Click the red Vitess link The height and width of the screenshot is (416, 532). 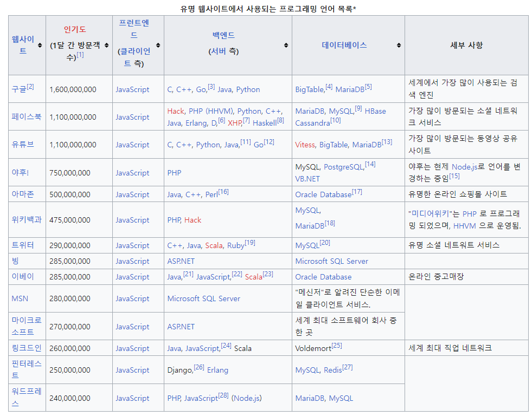[x=305, y=145]
